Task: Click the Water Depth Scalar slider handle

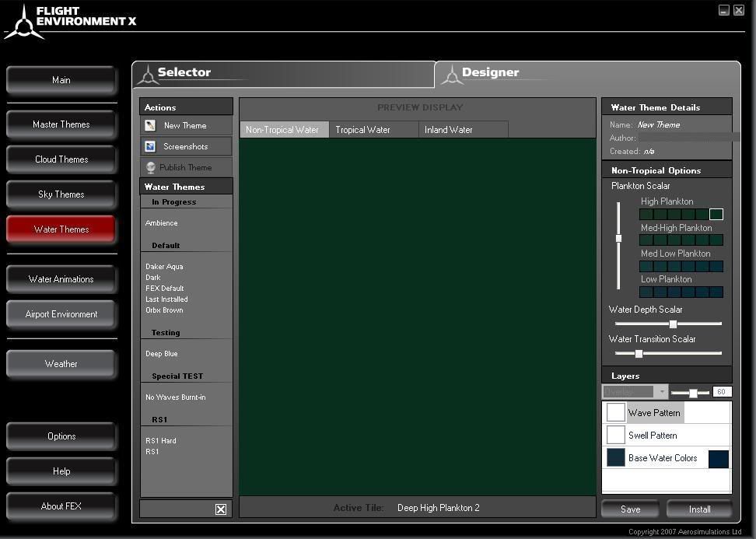Action: pyautogui.click(x=673, y=324)
